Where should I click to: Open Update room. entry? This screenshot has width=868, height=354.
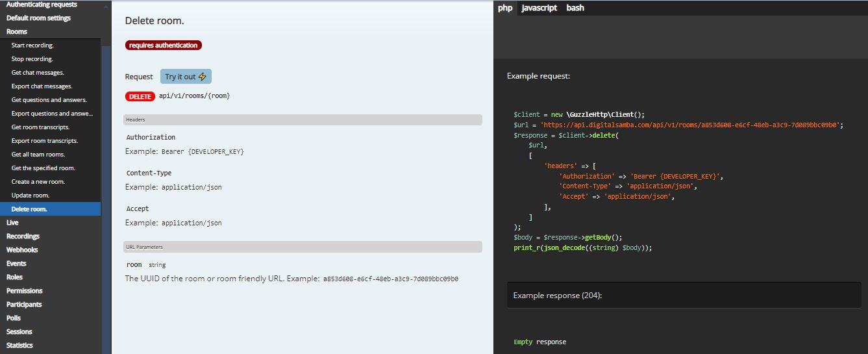pyautogui.click(x=30, y=196)
